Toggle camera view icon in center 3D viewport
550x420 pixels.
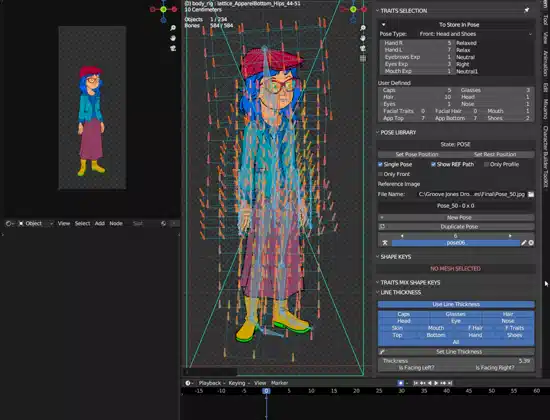[363, 48]
